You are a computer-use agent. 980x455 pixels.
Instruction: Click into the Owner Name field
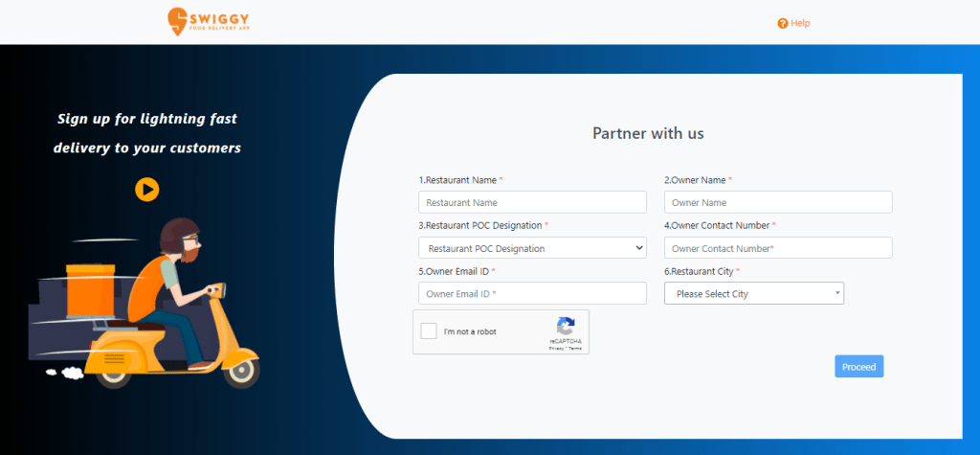coord(777,202)
